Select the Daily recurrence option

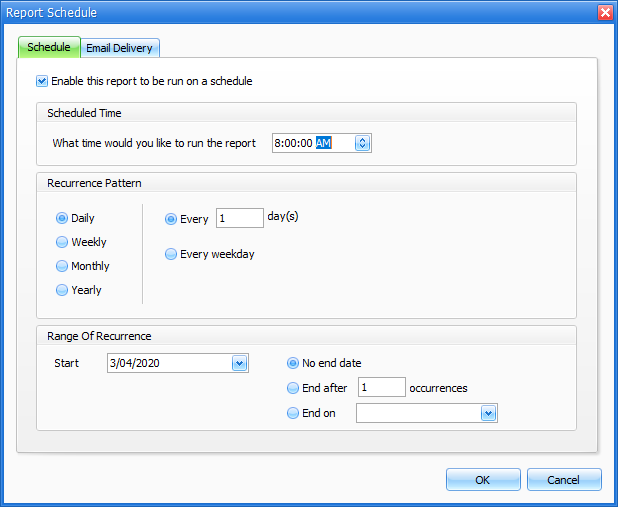[63, 218]
